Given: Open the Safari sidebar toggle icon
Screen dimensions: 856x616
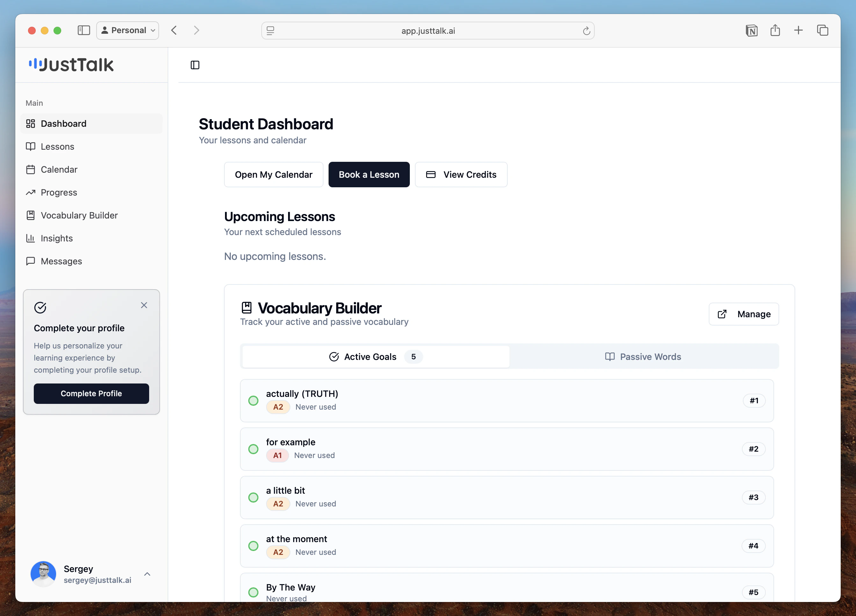Looking at the screenshot, I should pyautogui.click(x=83, y=30).
